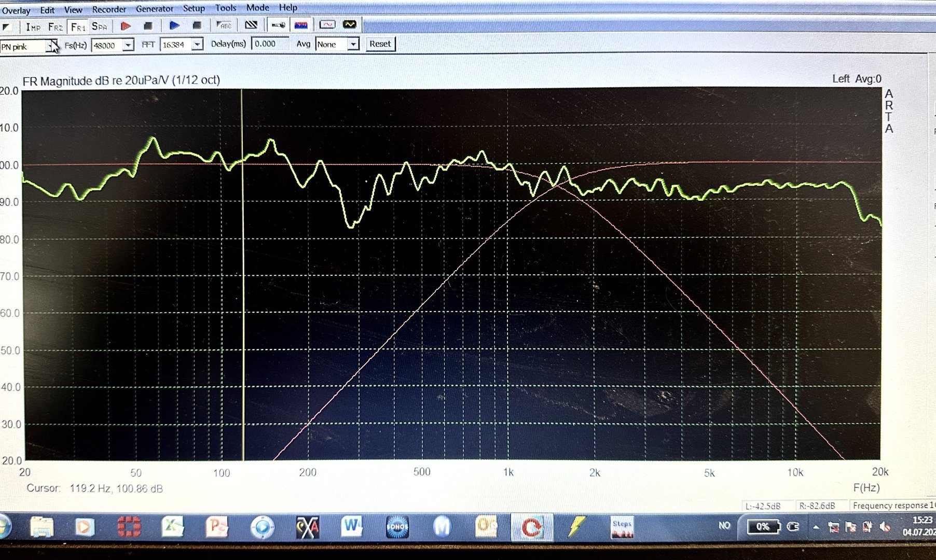Open the yellow lightning bolt taskbar icon
Screen dimensions: 936x560
click(576, 527)
